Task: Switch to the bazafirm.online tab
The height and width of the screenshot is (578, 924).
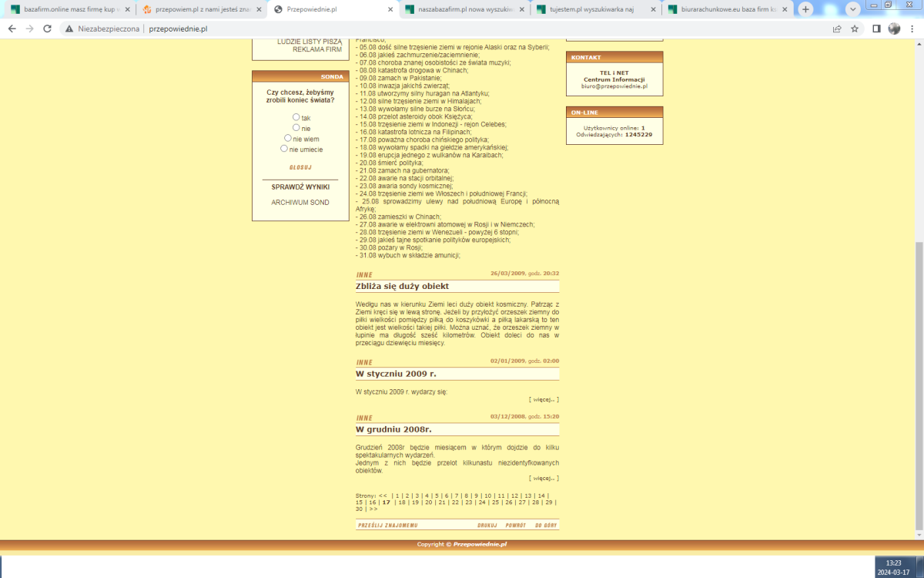Action: coord(65,10)
